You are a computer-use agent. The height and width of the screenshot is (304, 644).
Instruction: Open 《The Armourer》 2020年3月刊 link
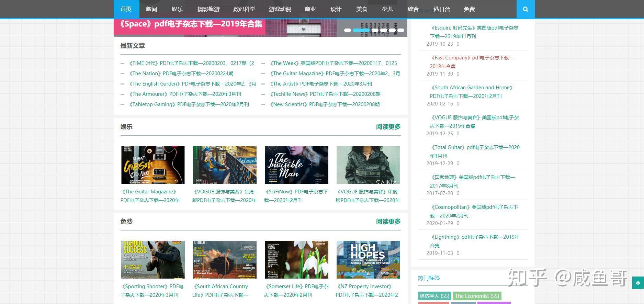184,94
